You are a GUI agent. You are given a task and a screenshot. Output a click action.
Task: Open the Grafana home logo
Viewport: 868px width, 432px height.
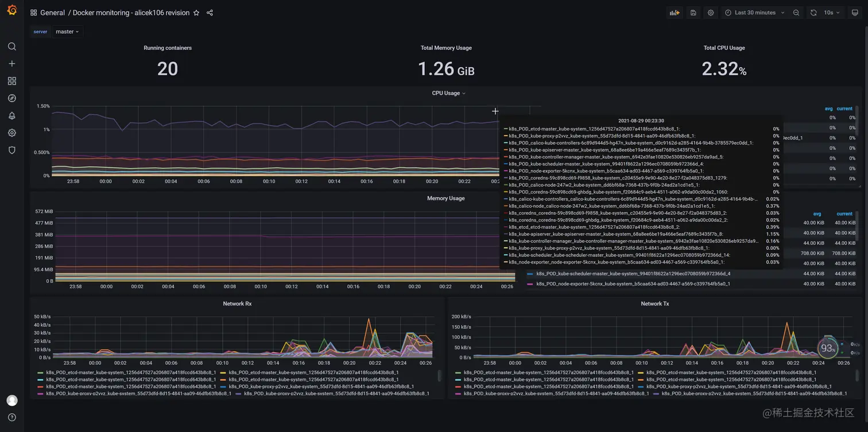tap(12, 10)
